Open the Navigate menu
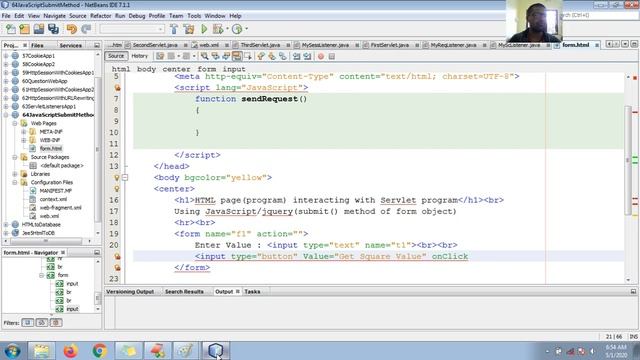Image resolution: width=640 pixels, height=360 pixels. coord(54,16)
